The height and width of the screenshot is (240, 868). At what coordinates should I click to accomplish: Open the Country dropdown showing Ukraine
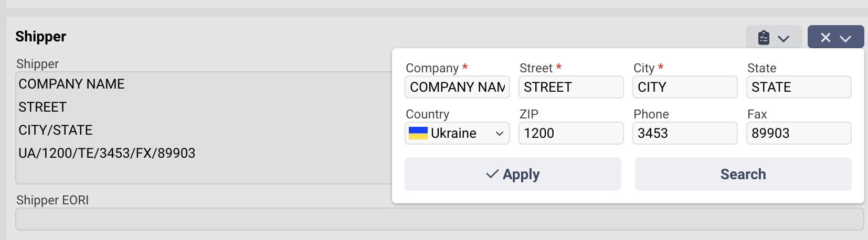click(x=457, y=133)
